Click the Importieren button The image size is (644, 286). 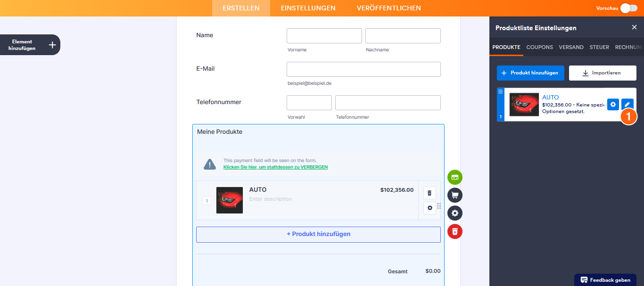[x=603, y=73]
